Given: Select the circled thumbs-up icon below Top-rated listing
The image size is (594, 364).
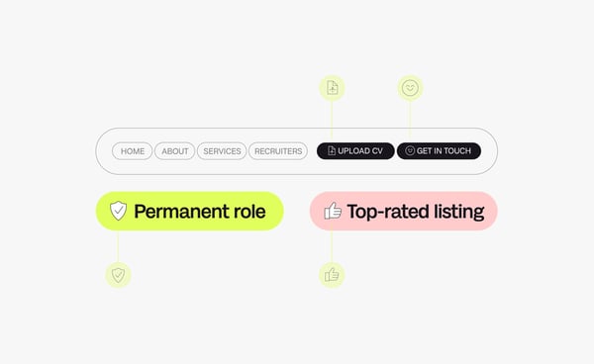Looking at the screenshot, I should (332, 275).
